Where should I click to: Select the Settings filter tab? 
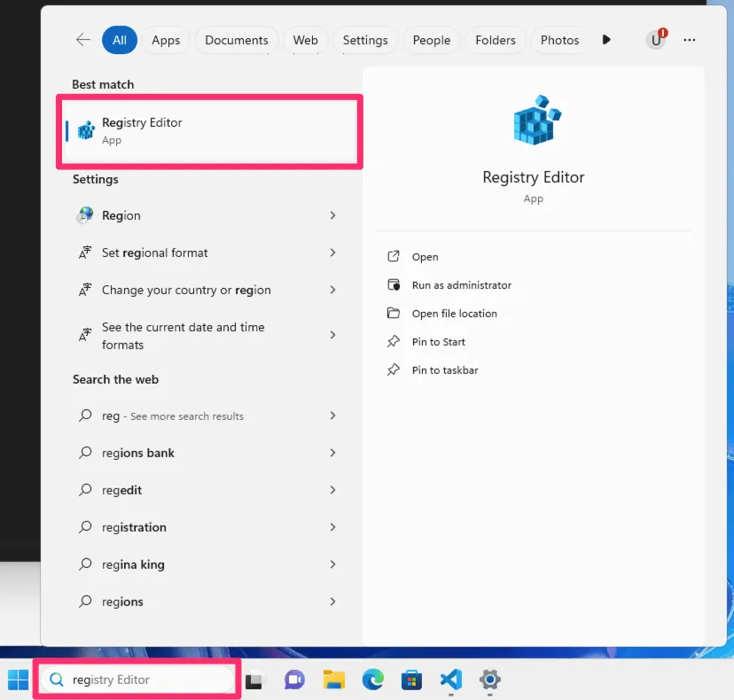pyautogui.click(x=365, y=40)
